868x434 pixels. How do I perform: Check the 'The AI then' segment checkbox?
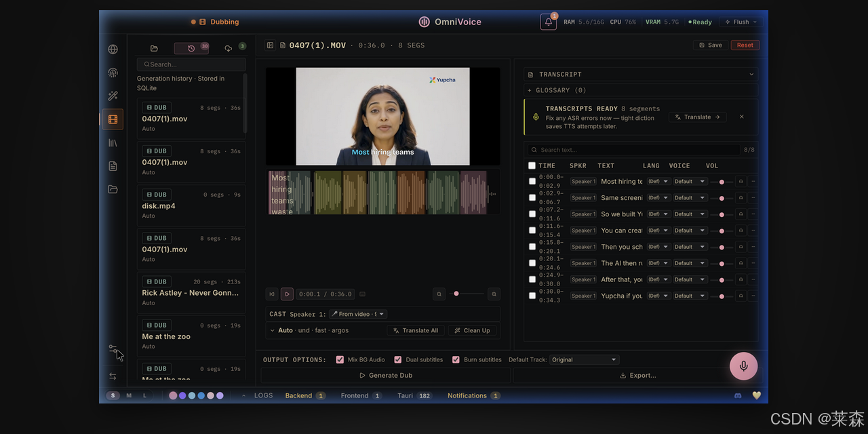pyautogui.click(x=532, y=263)
